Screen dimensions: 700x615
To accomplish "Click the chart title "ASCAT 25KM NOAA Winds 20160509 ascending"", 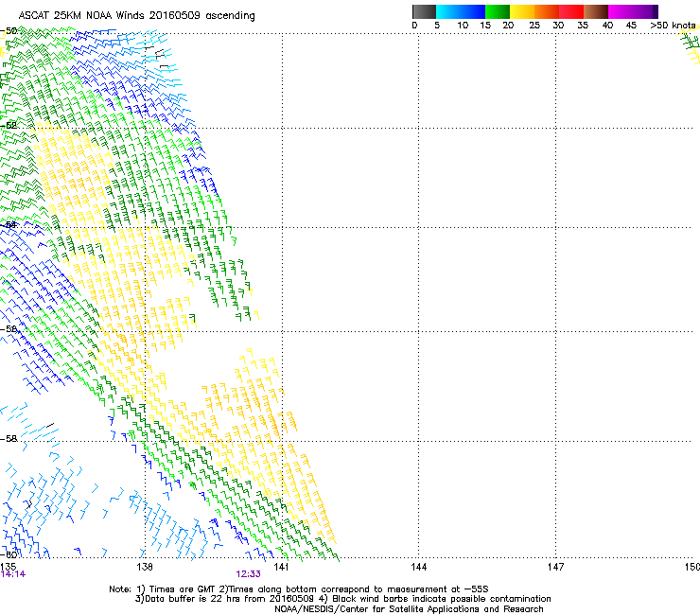I will (136, 16).
